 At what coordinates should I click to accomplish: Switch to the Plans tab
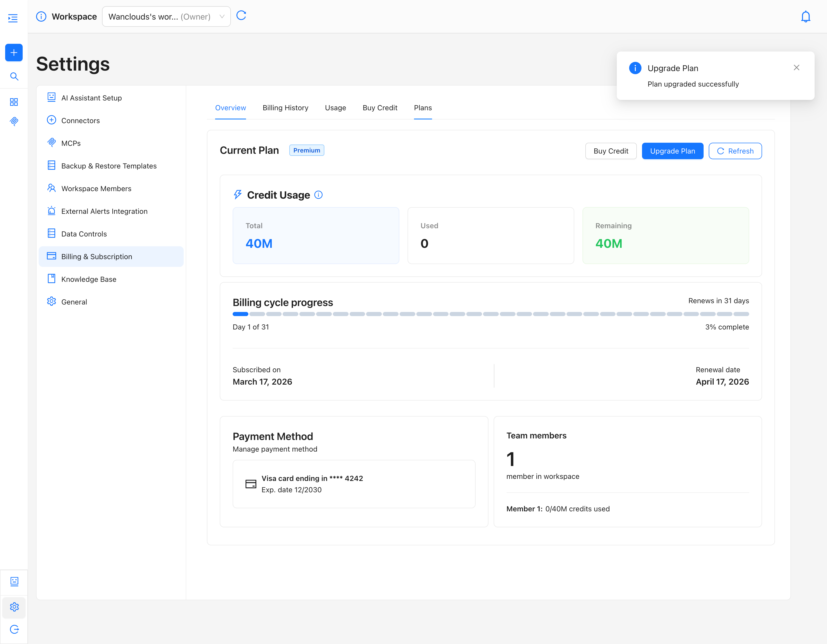pos(423,108)
